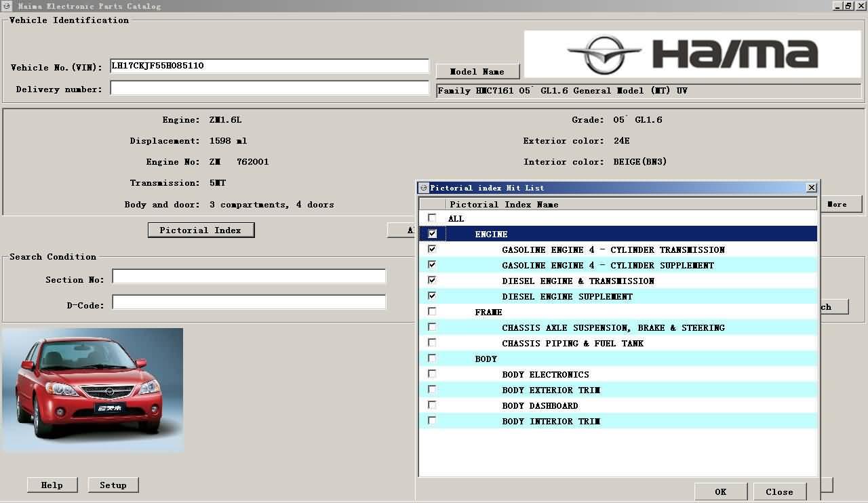868x503 pixels.
Task: Toggle the ALL checkbox
Action: (432, 218)
